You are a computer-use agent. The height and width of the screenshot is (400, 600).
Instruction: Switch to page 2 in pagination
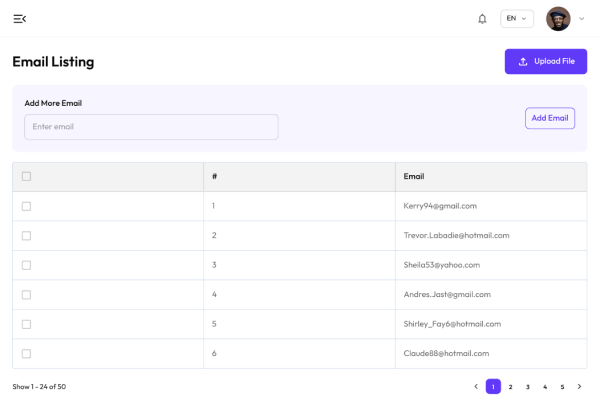510,386
